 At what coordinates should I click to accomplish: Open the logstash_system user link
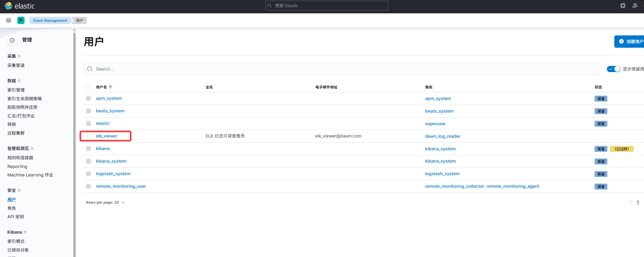pyautogui.click(x=113, y=174)
